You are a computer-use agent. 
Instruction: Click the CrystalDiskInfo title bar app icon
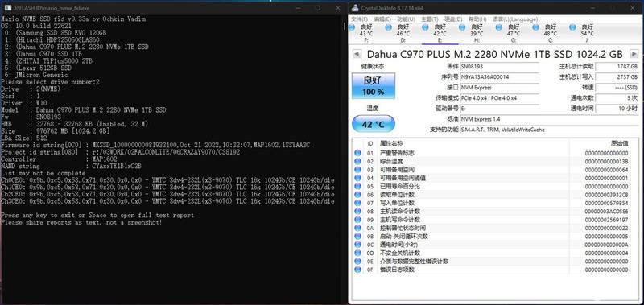(353, 8)
